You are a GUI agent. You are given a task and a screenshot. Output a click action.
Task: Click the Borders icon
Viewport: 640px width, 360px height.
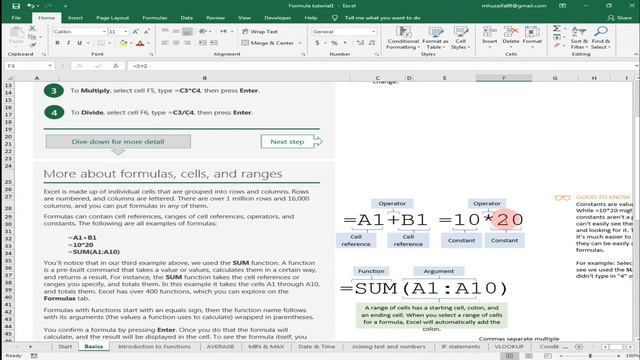[101, 43]
